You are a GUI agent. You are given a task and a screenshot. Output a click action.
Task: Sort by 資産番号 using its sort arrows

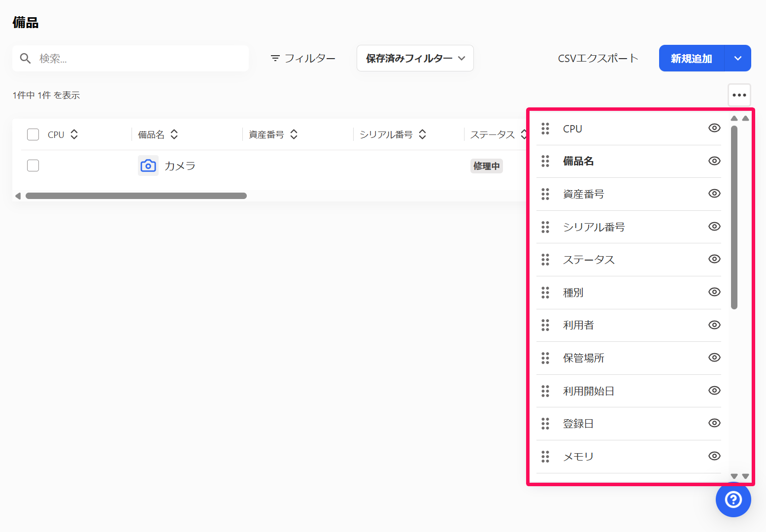coord(294,134)
